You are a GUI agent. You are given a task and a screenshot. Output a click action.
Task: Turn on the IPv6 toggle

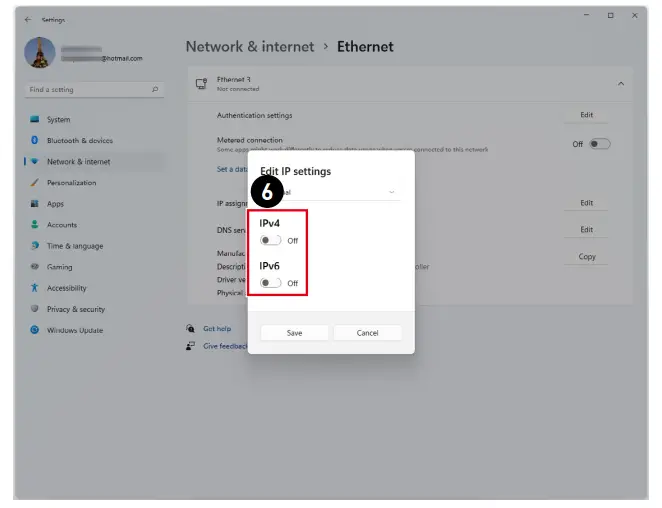point(270,283)
